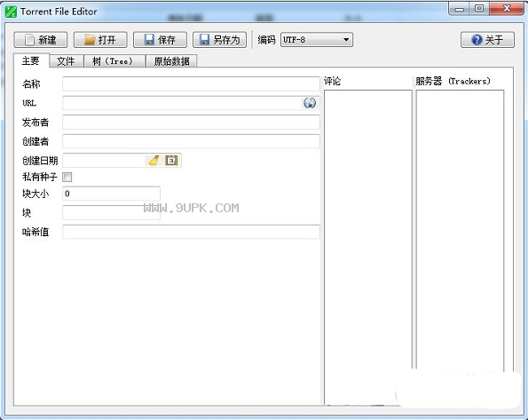Click the globe icon in URL field
The width and height of the screenshot is (528, 420).
(310, 103)
